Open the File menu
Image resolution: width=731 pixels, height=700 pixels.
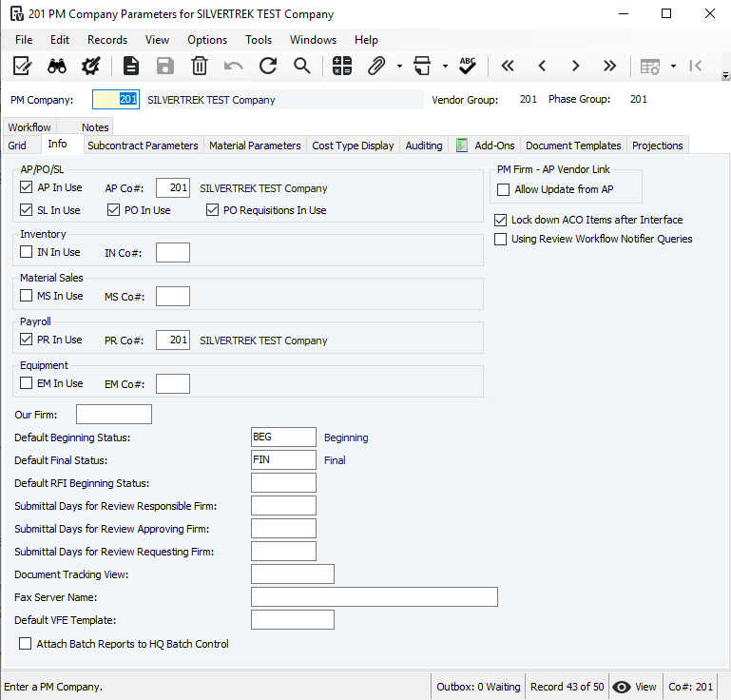pyautogui.click(x=24, y=40)
